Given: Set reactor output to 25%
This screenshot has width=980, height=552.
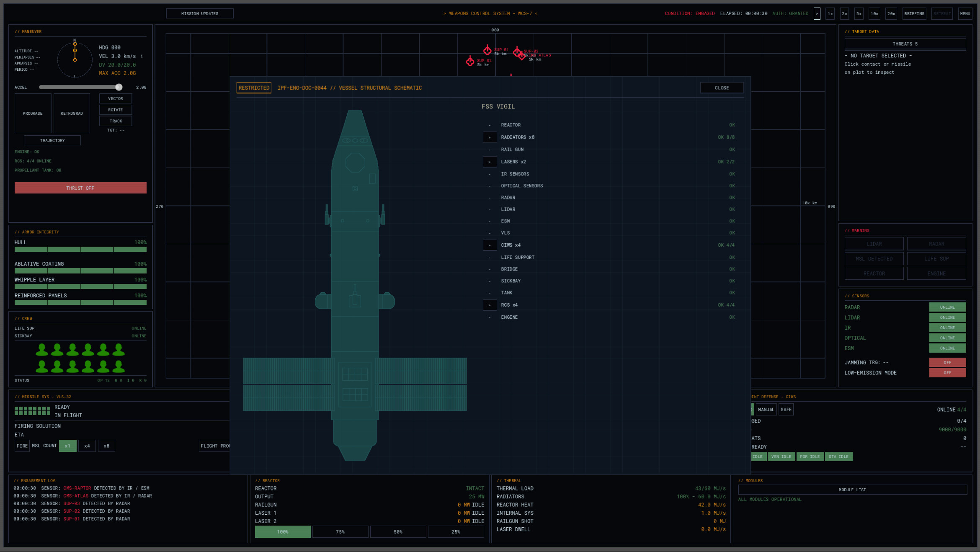Looking at the screenshot, I should tap(456, 532).
